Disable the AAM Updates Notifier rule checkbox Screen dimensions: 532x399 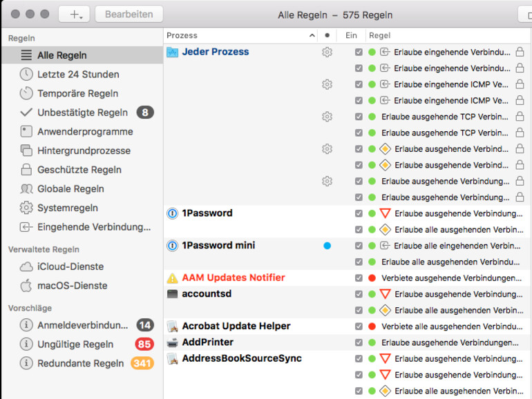point(358,278)
